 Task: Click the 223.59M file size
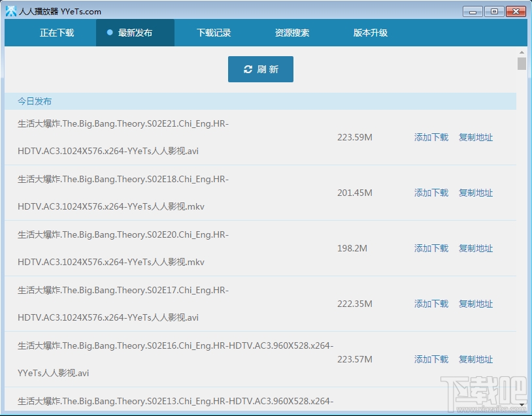(x=354, y=137)
